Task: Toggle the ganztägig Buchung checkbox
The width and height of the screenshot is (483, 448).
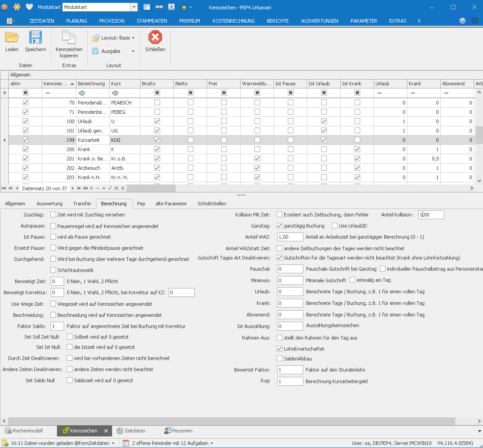Action: pos(280,226)
